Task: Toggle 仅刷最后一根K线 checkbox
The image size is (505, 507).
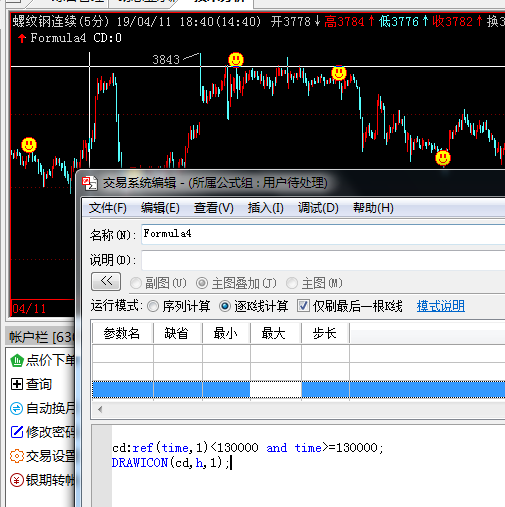Action: click(303, 306)
